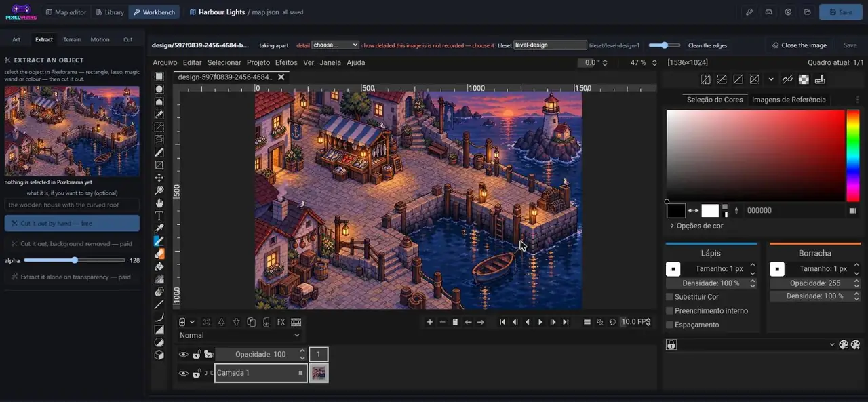Viewport: 868px width, 402px height.
Task: Click the blue Save button in header
Action: click(840, 12)
